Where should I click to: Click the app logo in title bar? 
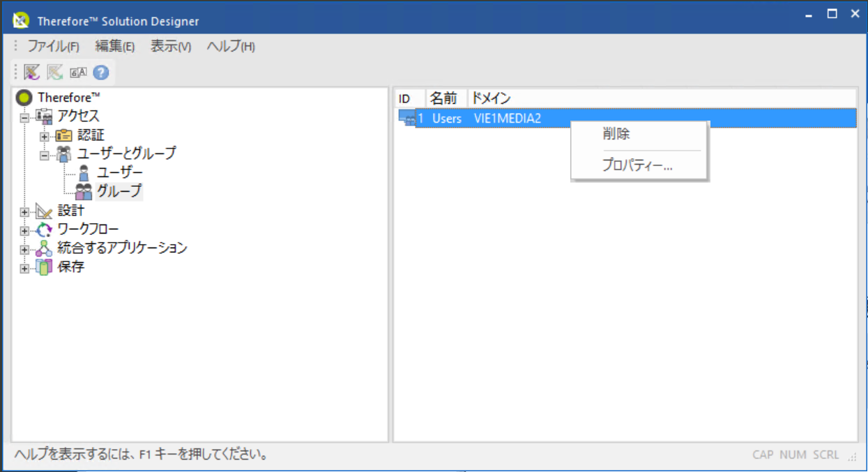pos(21,21)
